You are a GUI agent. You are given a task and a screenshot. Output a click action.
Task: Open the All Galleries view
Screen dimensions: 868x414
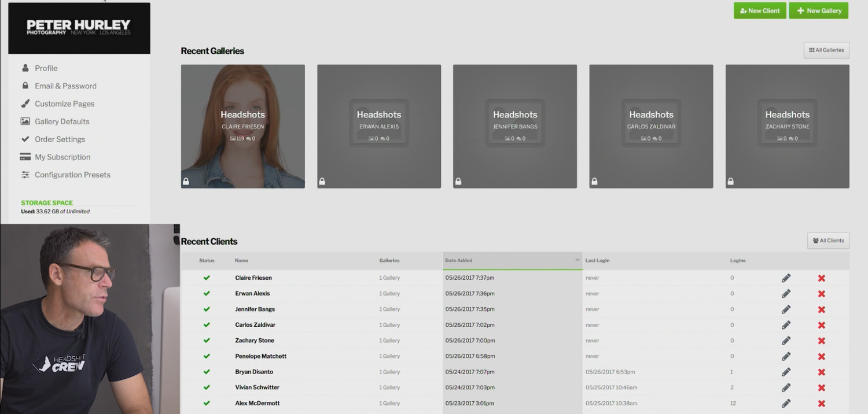pyautogui.click(x=826, y=50)
